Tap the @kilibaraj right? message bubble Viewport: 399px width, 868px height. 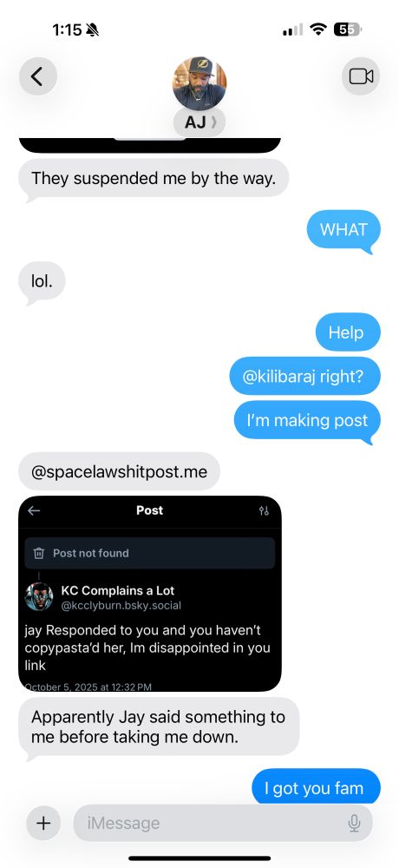pos(305,376)
